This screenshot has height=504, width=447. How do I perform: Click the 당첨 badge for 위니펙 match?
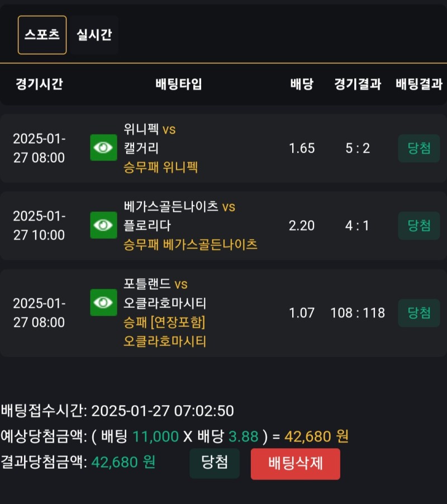[x=419, y=148]
